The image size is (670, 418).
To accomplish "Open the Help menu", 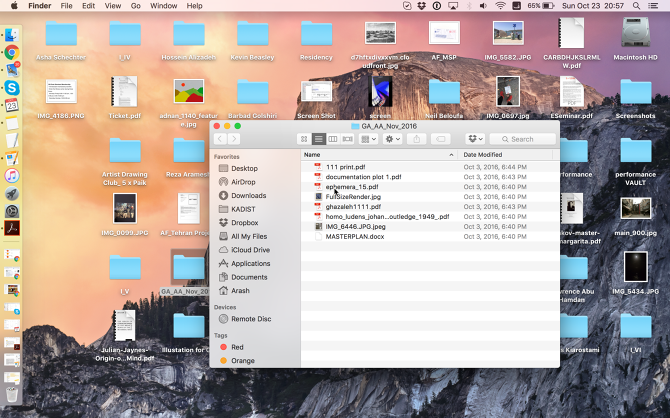I will pos(194,6).
